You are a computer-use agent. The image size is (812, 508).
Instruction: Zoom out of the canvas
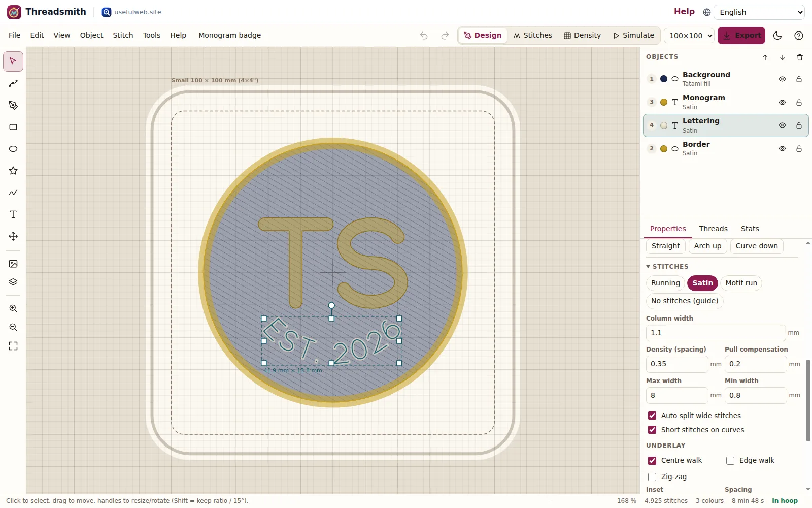click(13, 327)
